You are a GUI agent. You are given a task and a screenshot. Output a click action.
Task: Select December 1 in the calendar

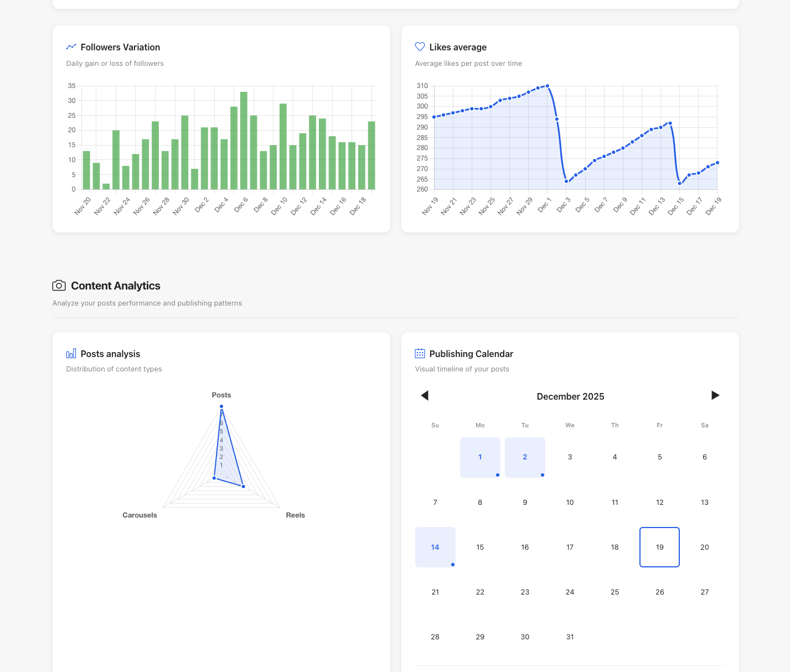tap(480, 457)
